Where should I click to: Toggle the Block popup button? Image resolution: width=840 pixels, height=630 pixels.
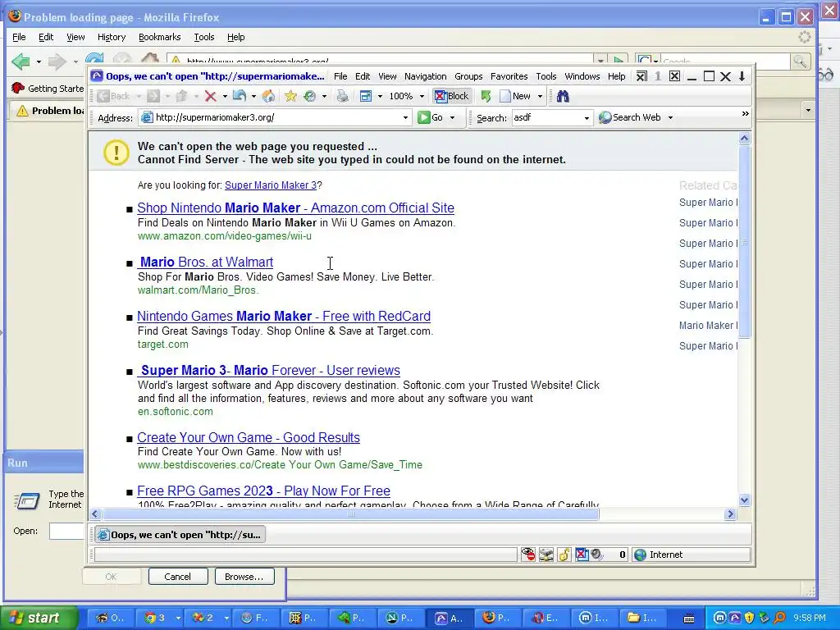coord(452,97)
